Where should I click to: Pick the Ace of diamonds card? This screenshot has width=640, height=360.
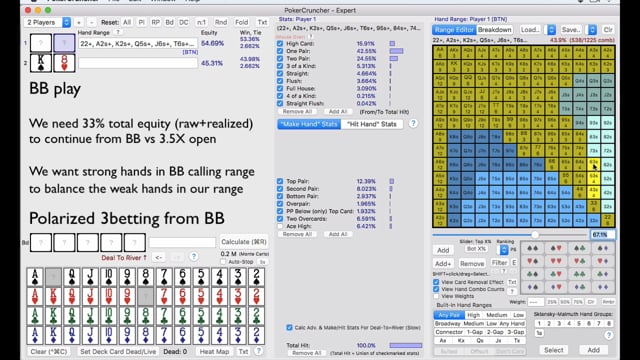click(x=35, y=335)
